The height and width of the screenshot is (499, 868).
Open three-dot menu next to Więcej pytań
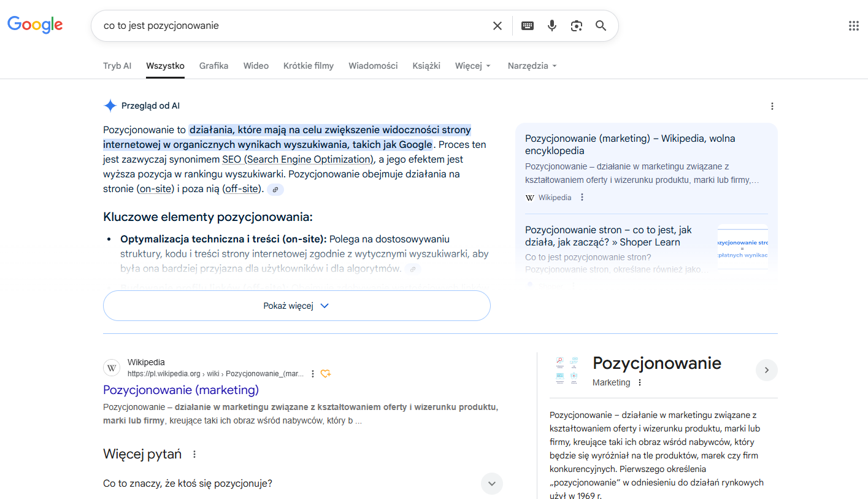coord(194,455)
